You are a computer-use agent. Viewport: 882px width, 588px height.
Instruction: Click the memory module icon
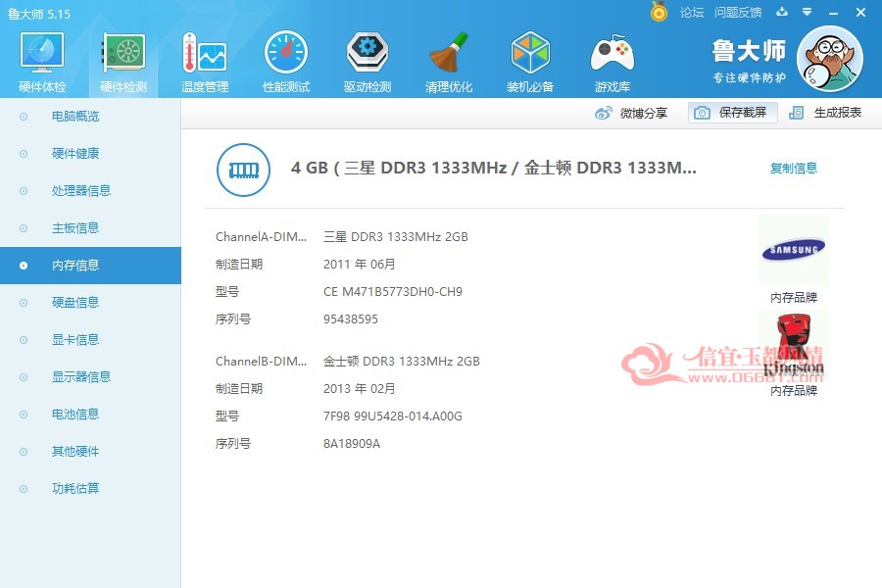244,170
